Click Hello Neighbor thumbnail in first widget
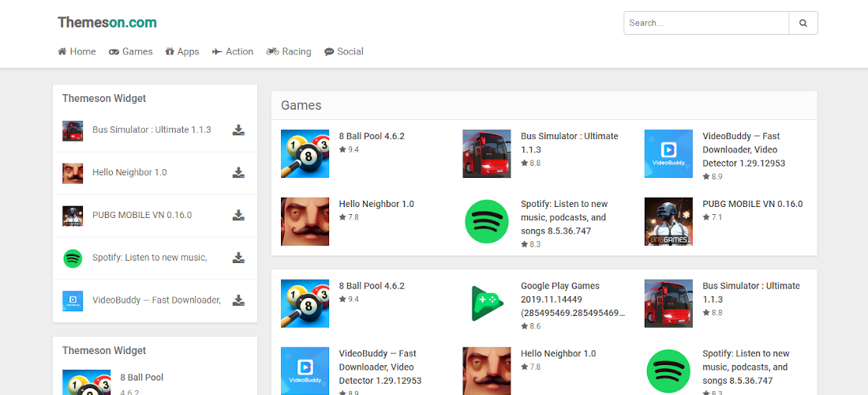The height and width of the screenshot is (395, 868). point(73,173)
